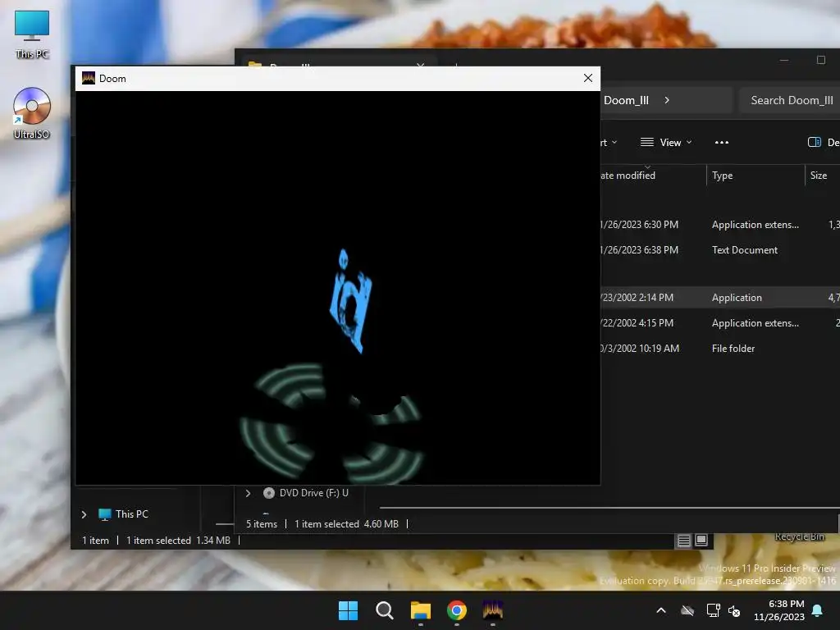Click the cloud sync tray icon

click(687, 610)
